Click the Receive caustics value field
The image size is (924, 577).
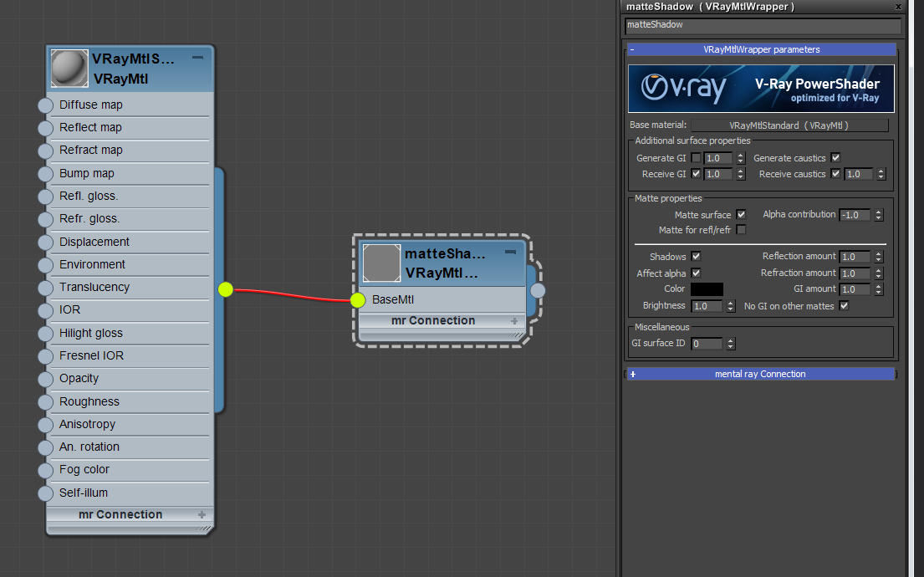click(859, 175)
